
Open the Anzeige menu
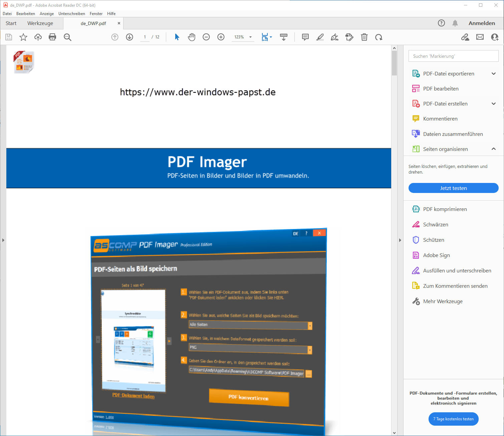coord(47,14)
